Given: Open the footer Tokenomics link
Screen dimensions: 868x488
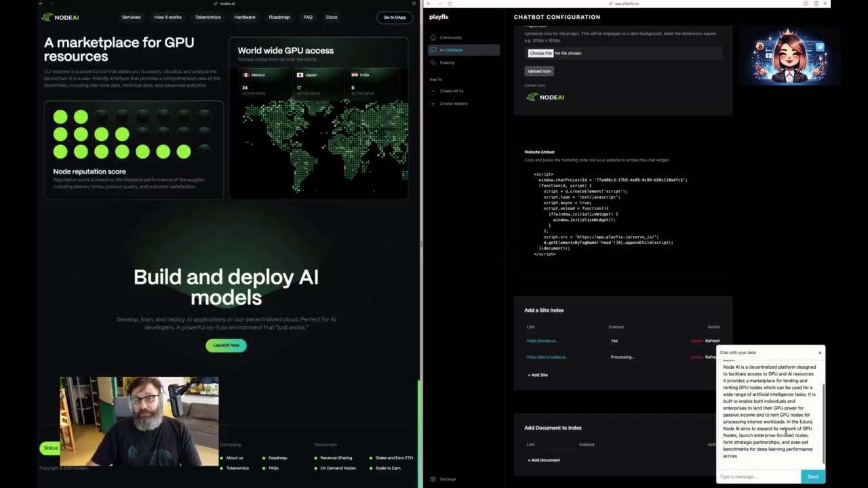Looking at the screenshot, I should point(237,468).
